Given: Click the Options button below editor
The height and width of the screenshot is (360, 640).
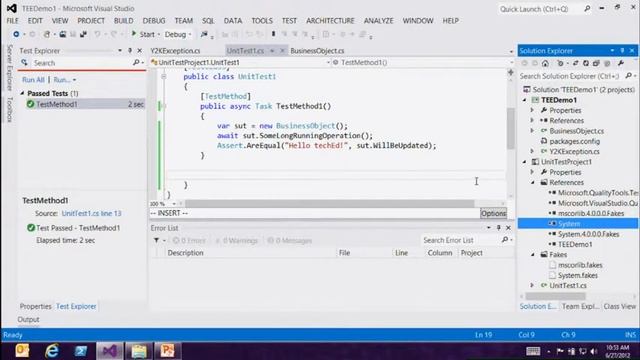Looking at the screenshot, I should coord(493,213).
